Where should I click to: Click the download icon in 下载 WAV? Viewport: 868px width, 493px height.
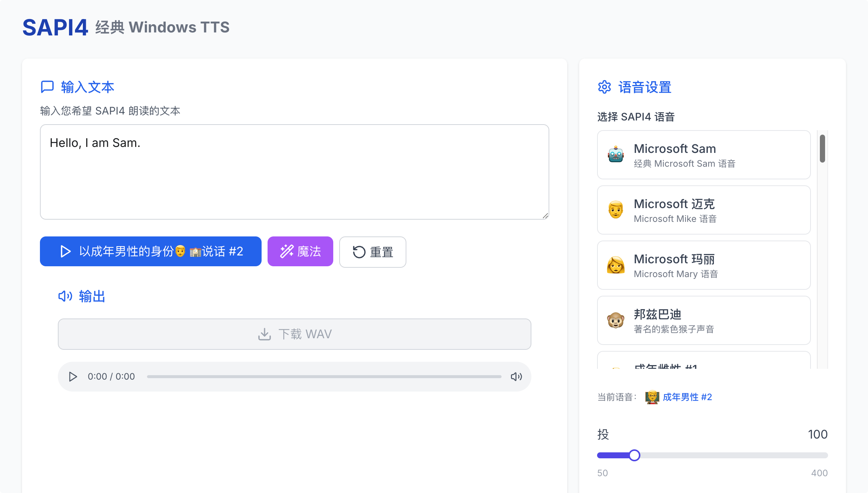tap(265, 334)
